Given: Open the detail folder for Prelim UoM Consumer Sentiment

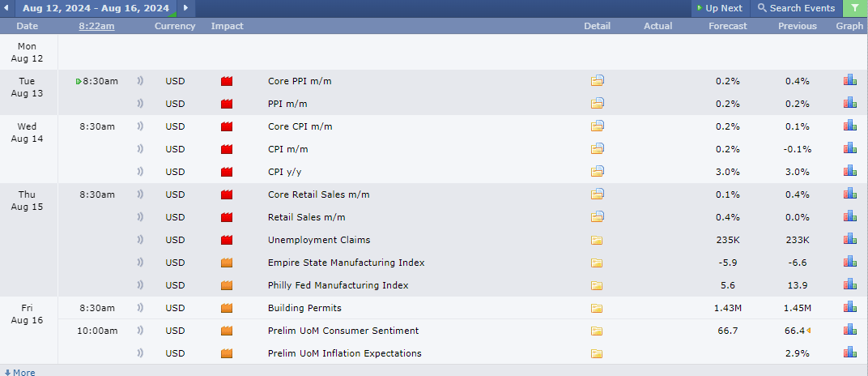Looking at the screenshot, I should point(596,331).
